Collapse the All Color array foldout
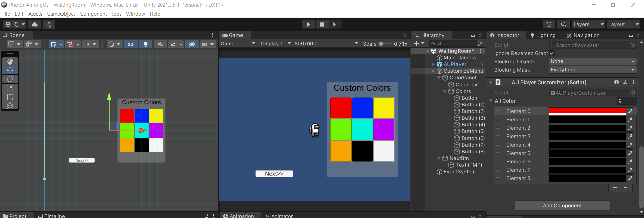This screenshot has width=644, height=218. click(x=491, y=101)
